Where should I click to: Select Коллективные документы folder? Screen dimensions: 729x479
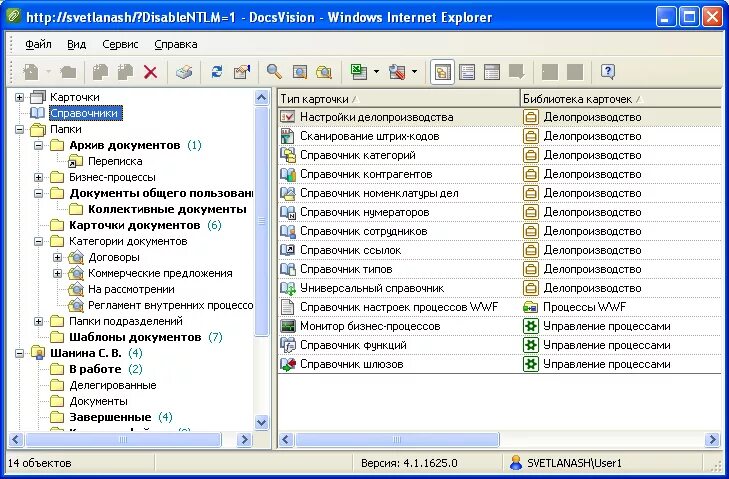click(x=167, y=209)
